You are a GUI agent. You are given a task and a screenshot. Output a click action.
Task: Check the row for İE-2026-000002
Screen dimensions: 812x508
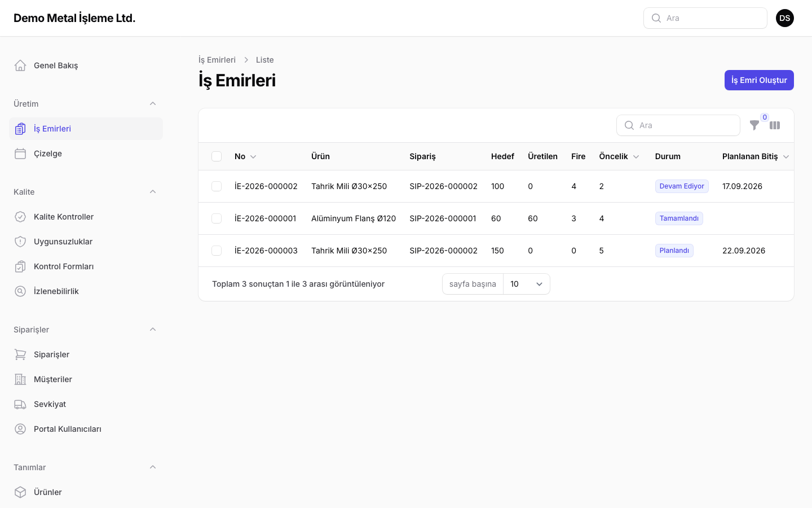[217, 186]
